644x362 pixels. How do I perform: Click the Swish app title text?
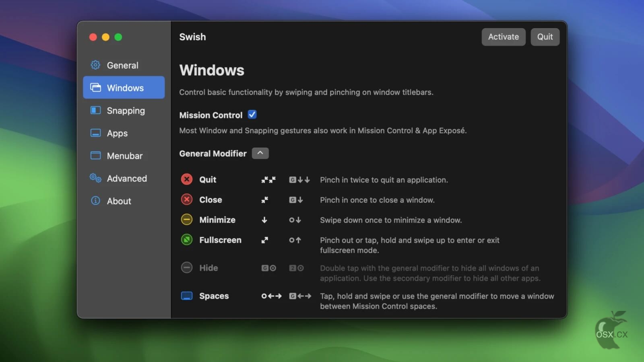click(192, 37)
